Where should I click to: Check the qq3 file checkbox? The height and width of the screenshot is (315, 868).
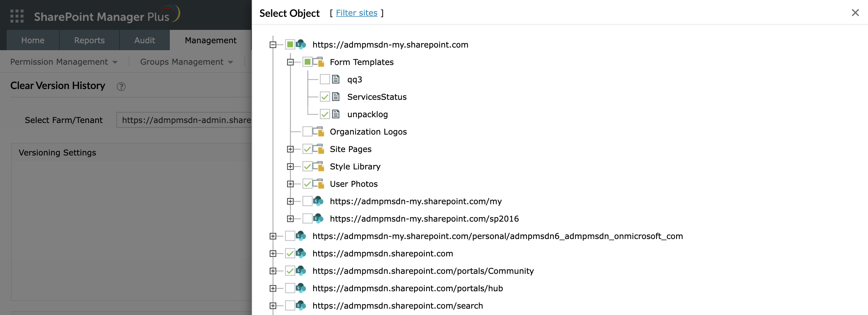[325, 79]
